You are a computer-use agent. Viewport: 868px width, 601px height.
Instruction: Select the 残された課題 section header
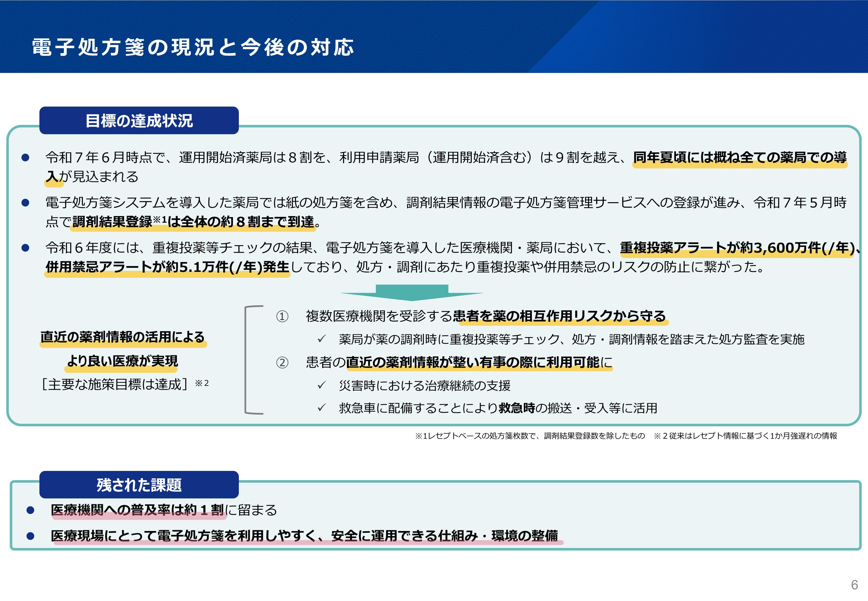(139, 485)
